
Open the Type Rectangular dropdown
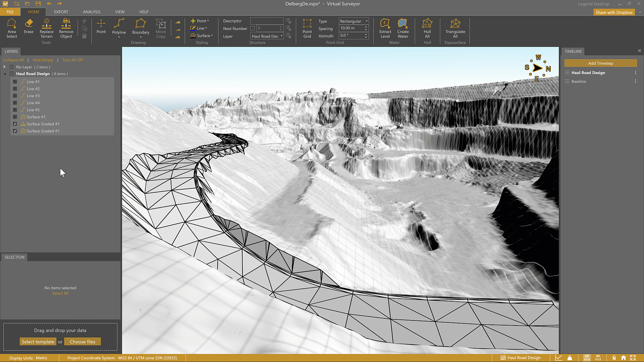[x=354, y=21]
